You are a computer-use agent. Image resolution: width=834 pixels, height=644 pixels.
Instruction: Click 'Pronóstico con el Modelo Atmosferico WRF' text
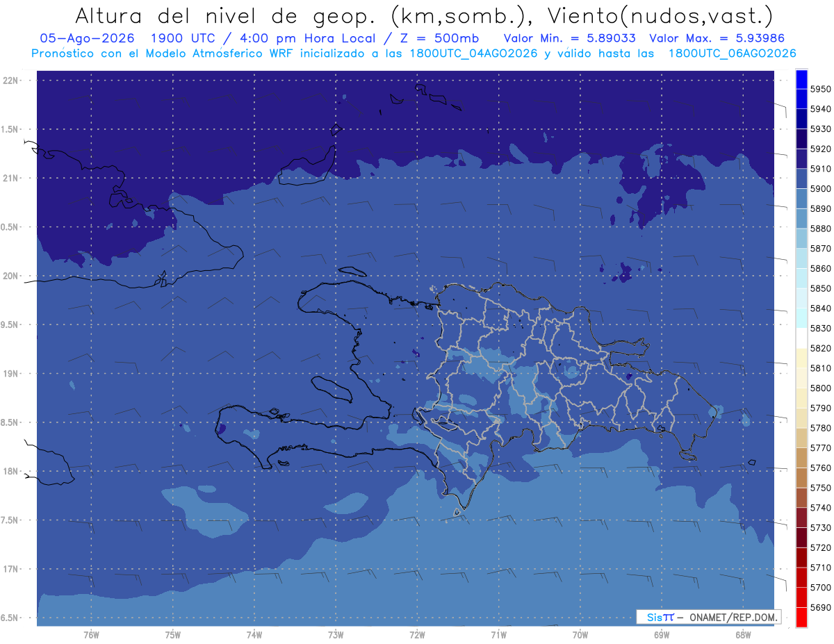pos(163,53)
